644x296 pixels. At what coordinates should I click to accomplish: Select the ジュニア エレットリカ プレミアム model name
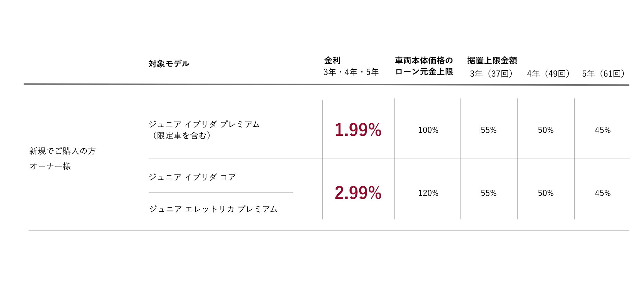213,209
